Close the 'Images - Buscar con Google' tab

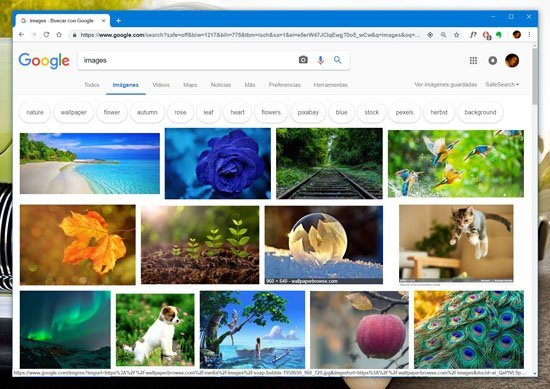coord(103,21)
